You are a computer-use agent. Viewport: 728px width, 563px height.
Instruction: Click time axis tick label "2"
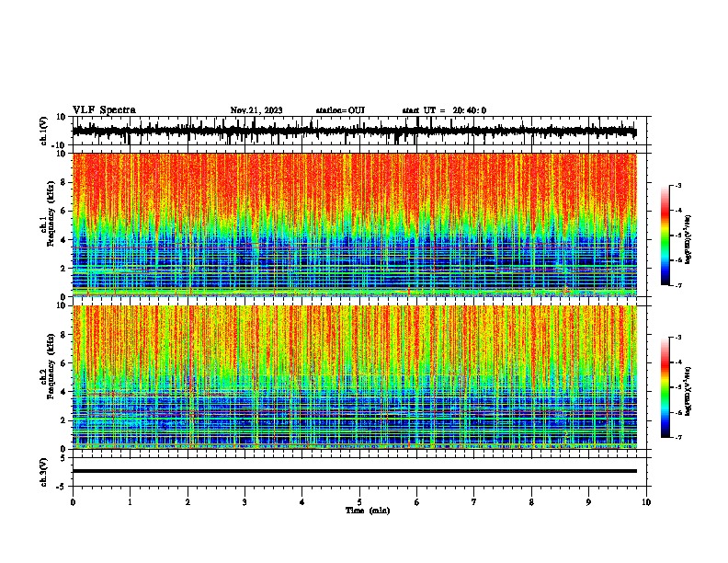click(188, 502)
